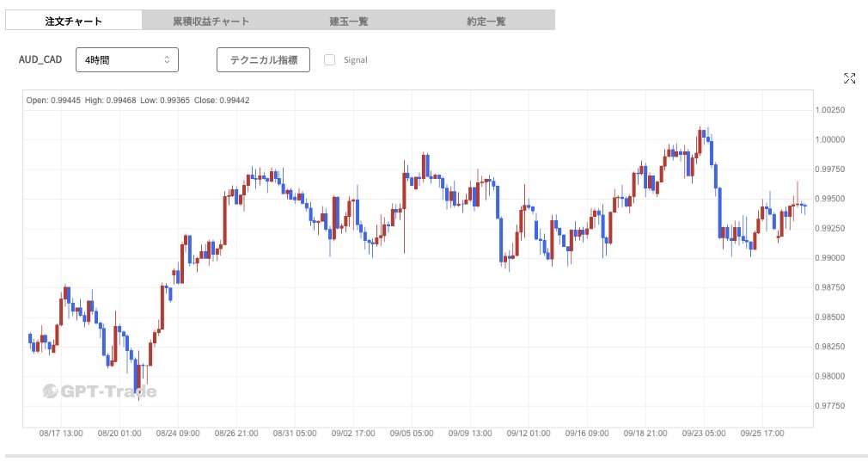Click the 1.00000 price axis label
The image size is (868, 462).
tap(830, 139)
